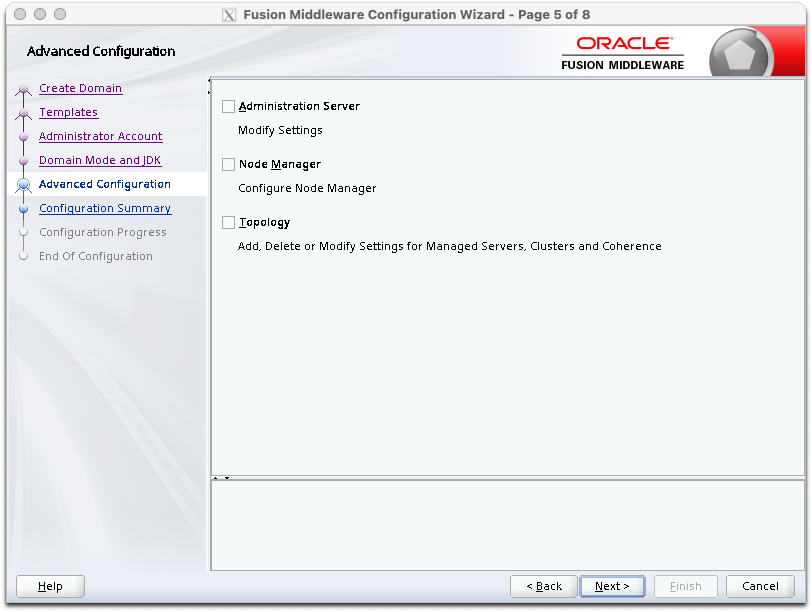812x612 pixels.
Task: Check the Topology option box
Action: pos(228,222)
